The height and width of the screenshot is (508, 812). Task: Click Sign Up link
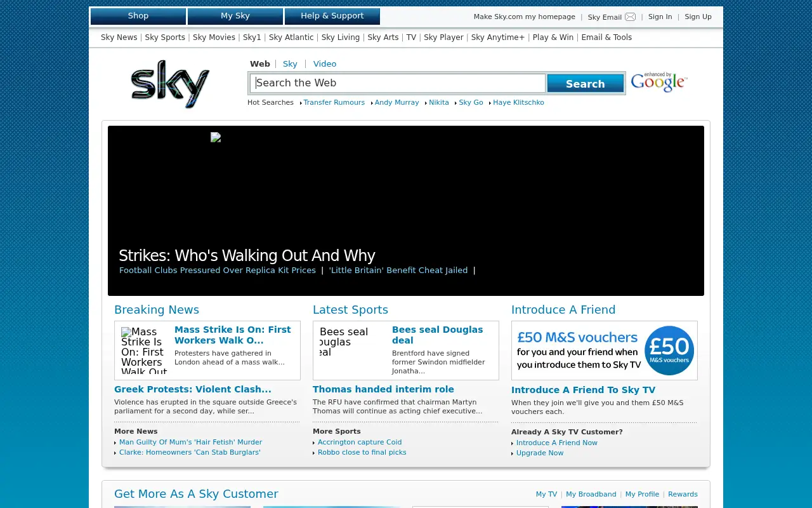coord(698,17)
